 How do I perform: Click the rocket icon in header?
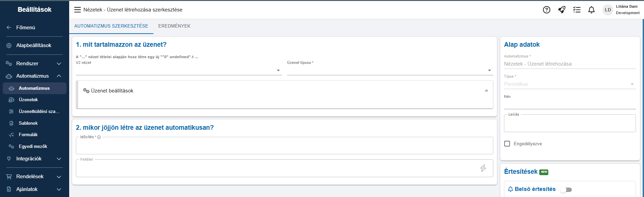click(562, 10)
